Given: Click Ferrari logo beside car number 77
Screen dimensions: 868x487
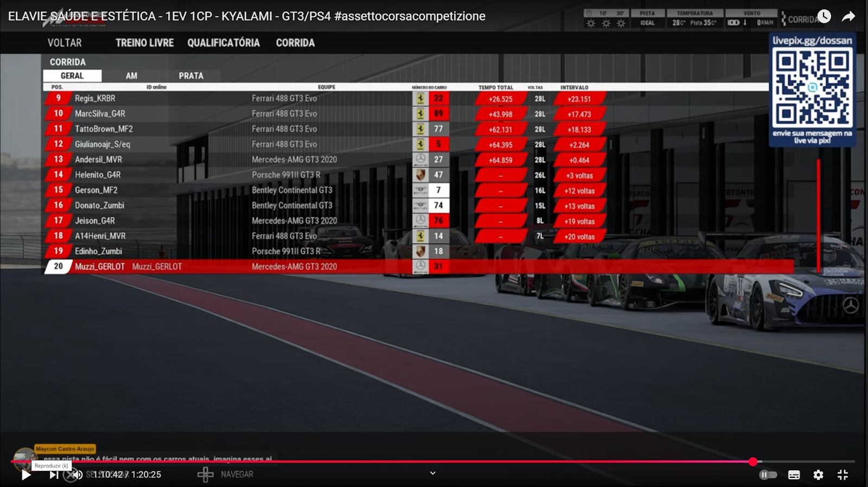Looking at the screenshot, I should [x=420, y=129].
